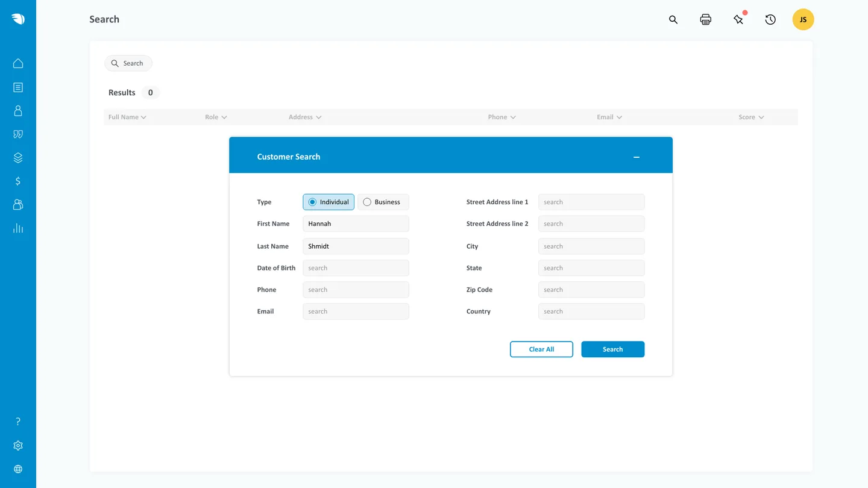Image resolution: width=868 pixels, height=488 pixels.
Task: Open the payments dollar icon
Action: (17, 181)
